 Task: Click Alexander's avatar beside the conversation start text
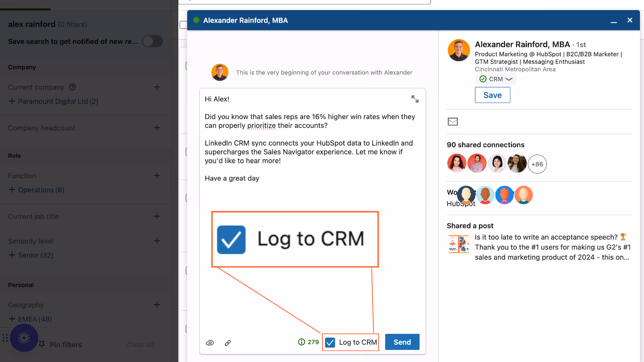pos(220,72)
